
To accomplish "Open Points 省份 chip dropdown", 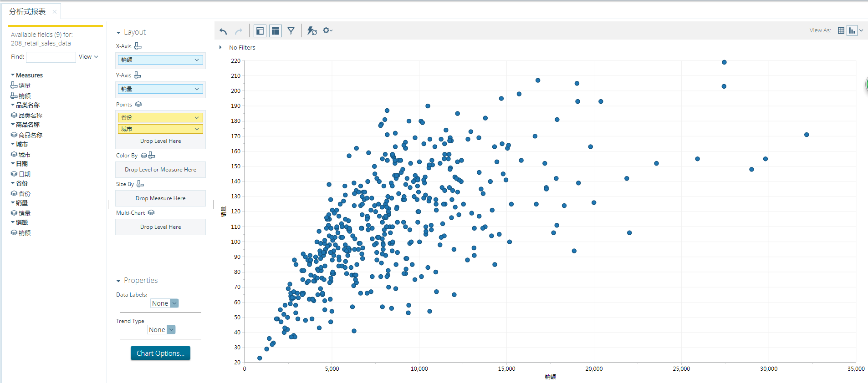I will click(x=197, y=118).
